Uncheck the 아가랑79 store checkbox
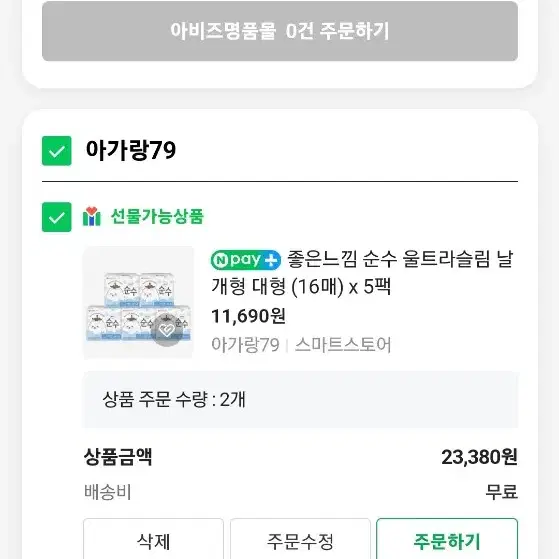 [x=56, y=151]
